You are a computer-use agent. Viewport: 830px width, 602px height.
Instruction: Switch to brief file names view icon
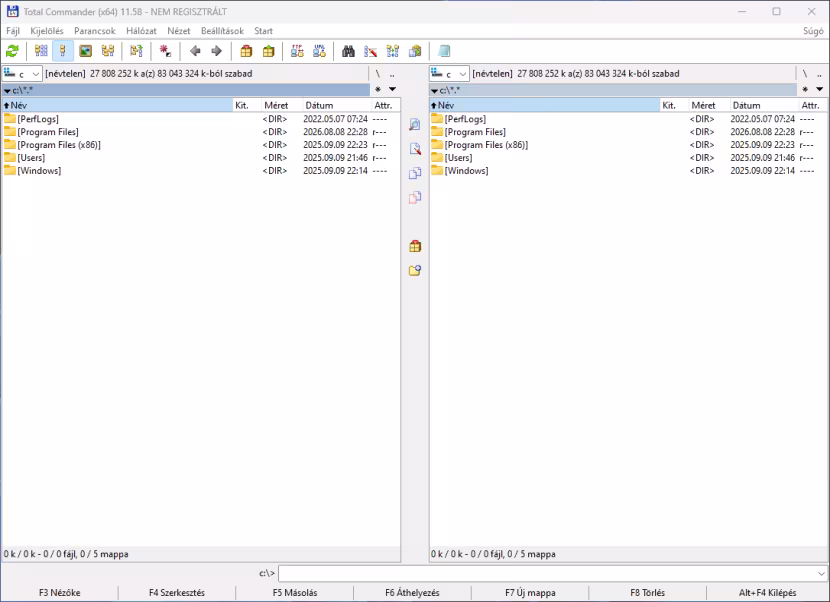point(41,51)
